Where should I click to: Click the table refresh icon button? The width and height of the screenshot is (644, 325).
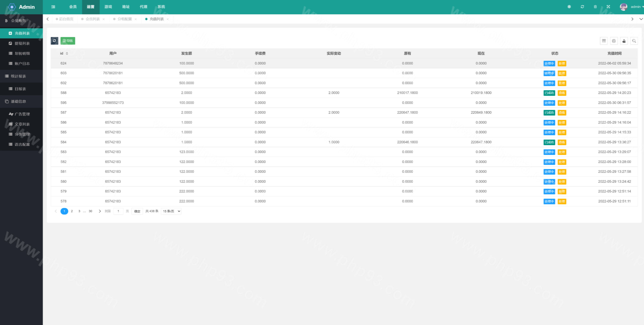click(x=54, y=41)
